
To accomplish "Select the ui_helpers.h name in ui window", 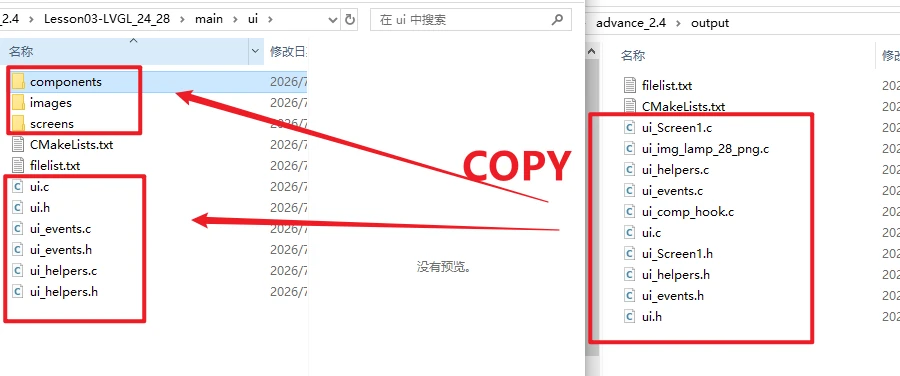I will tap(64, 292).
